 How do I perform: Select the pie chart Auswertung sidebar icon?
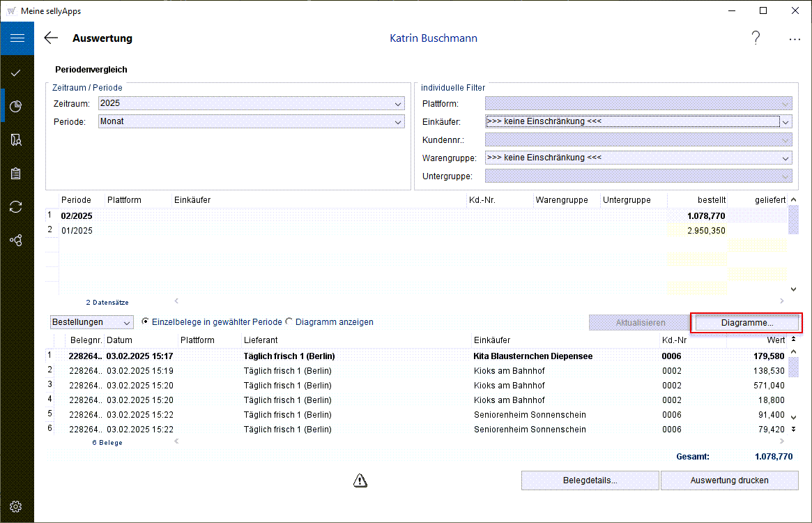[17, 106]
